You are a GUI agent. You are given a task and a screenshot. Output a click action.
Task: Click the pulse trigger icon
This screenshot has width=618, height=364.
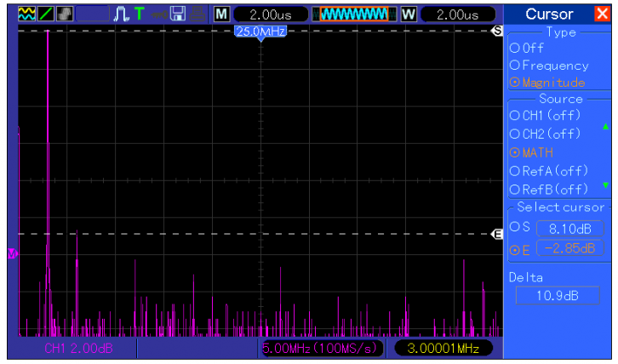click(121, 14)
